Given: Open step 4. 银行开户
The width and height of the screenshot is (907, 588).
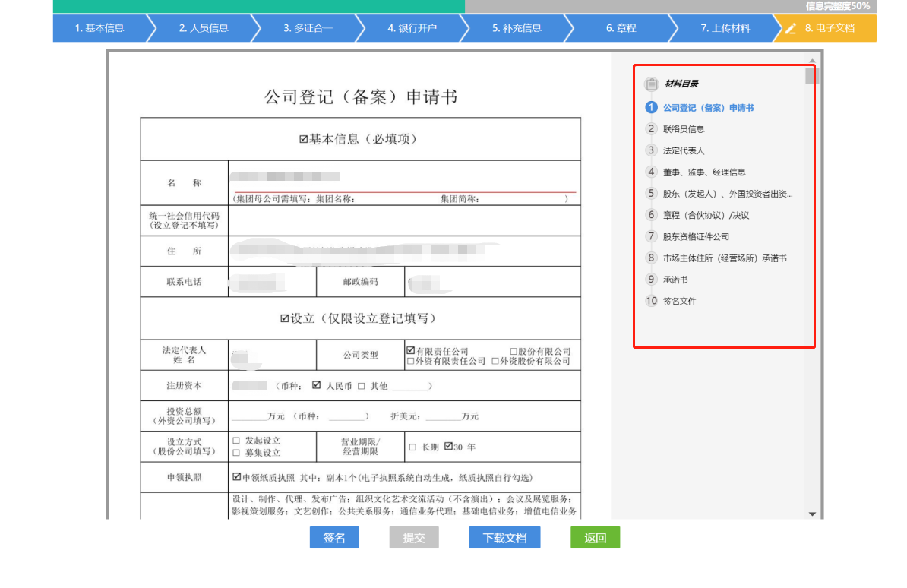Looking at the screenshot, I should tap(412, 28).
